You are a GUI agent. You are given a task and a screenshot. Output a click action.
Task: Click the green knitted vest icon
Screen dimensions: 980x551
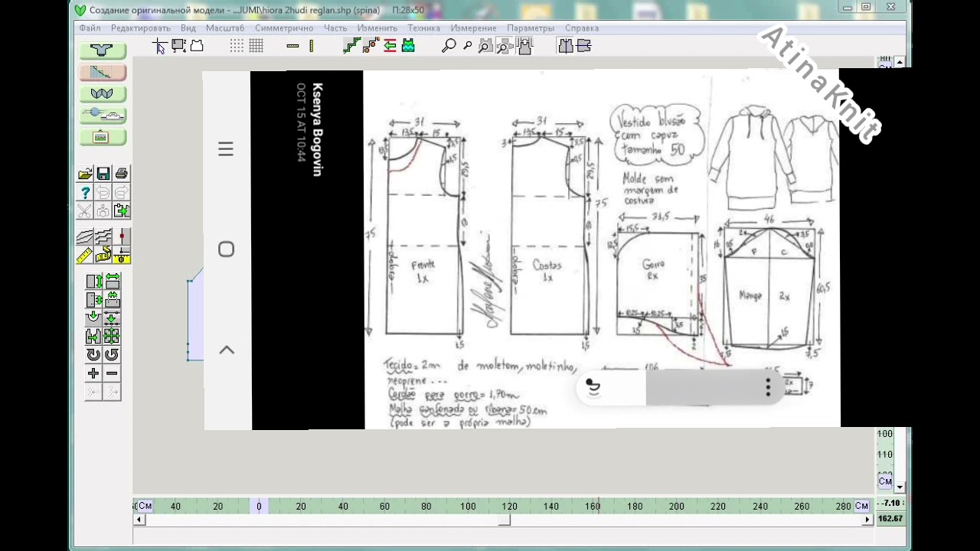(x=408, y=47)
